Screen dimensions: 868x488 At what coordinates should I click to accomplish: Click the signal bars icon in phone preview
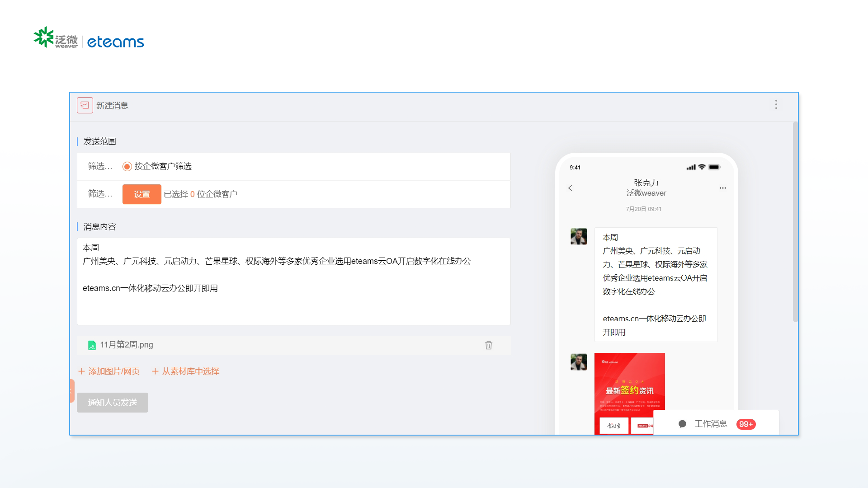click(691, 167)
